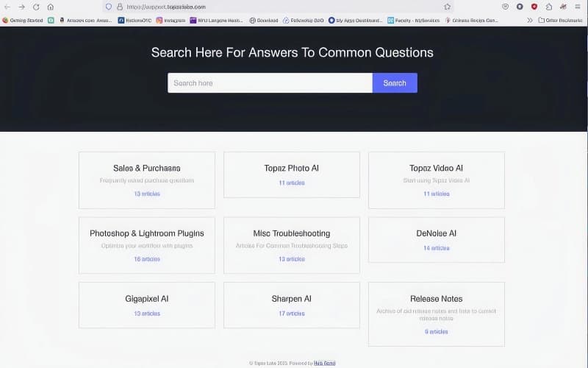Open the Download bookmark
The height and width of the screenshot is (368, 588).
(x=264, y=21)
